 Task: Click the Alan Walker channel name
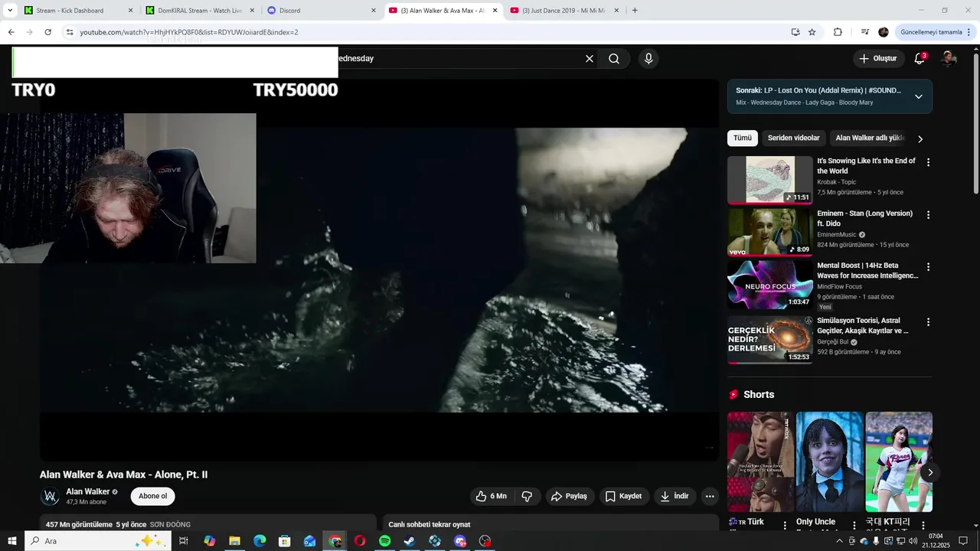click(x=88, y=491)
